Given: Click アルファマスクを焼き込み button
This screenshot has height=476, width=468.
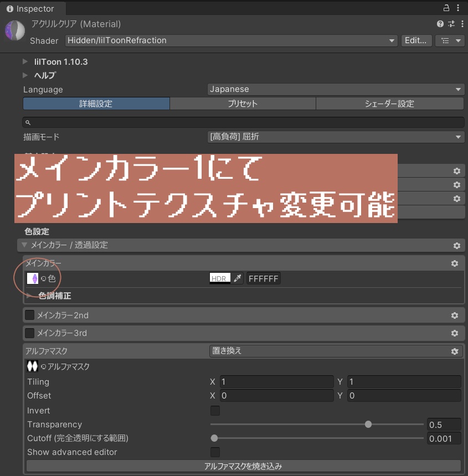Looking at the screenshot, I should pos(244,465).
